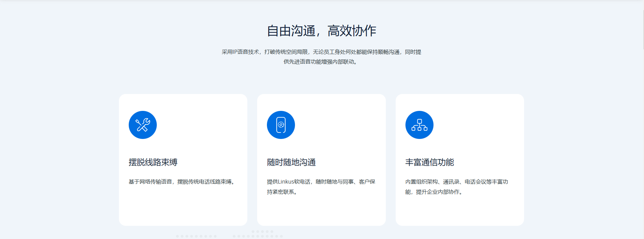Screen dimensions: 644x239
Task: Click the paragraph starting with 采用IP语音技术
Action: 321,57
